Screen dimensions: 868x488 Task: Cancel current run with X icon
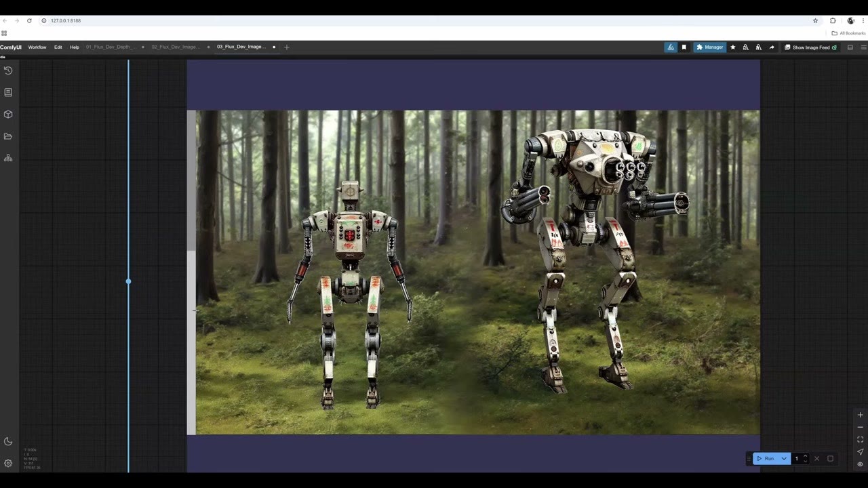[817, 459]
